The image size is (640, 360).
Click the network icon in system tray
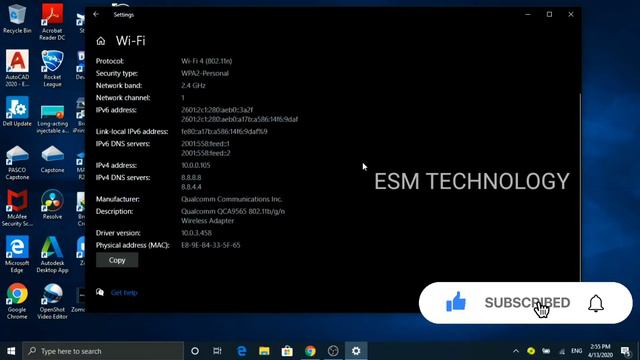click(x=562, y=351)
